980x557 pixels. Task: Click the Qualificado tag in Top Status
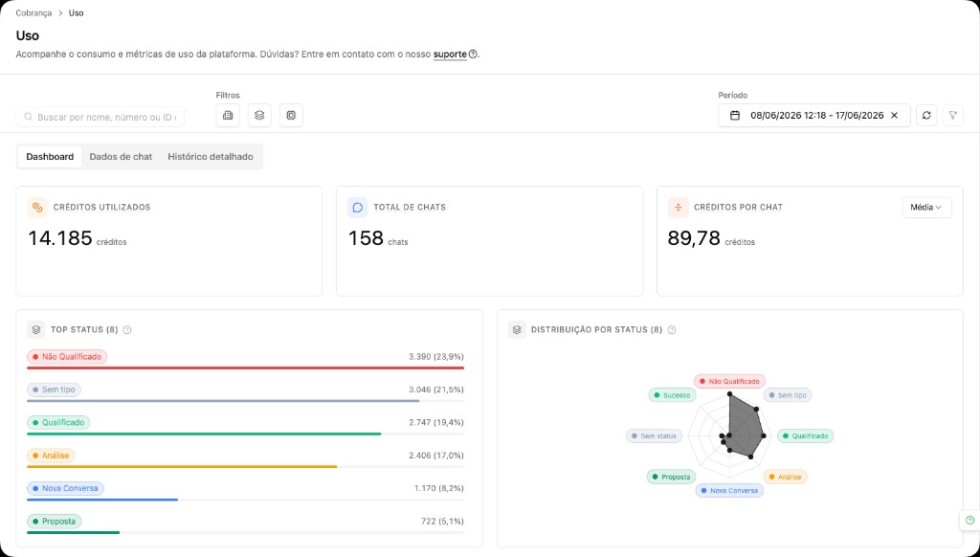tap(58, 423)
